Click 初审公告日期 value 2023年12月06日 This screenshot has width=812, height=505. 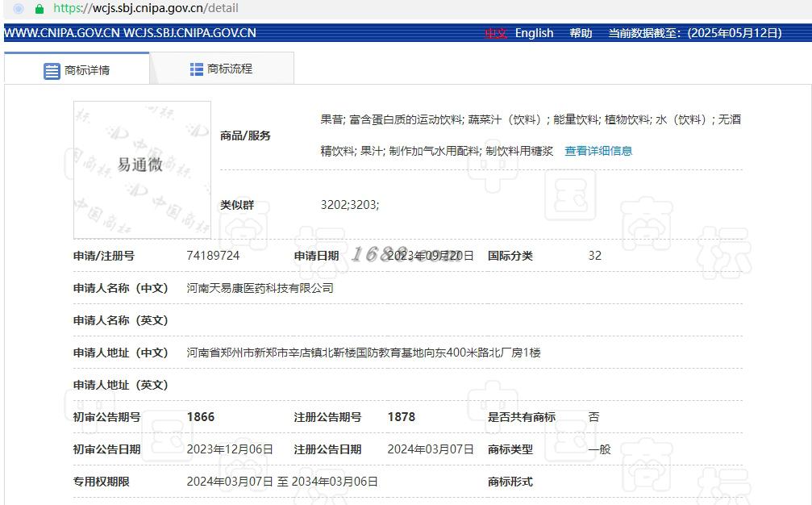pyautogui.click(x=230, y=449)
